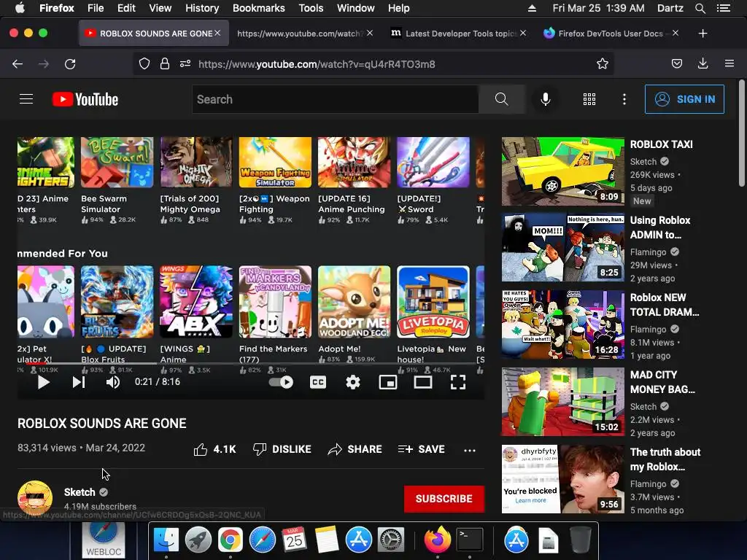Bookmark this page with star icon
The width and height of the screenshot is (747, 560).
[602, 64]
